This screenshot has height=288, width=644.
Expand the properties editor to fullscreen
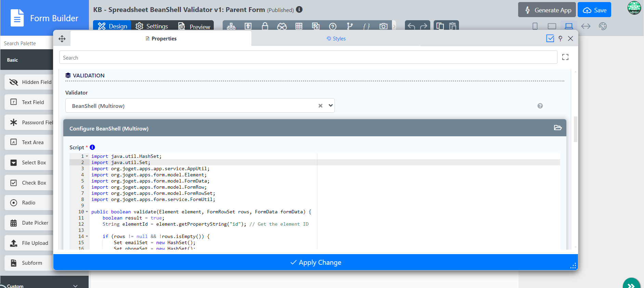click(x=565, y=57)
